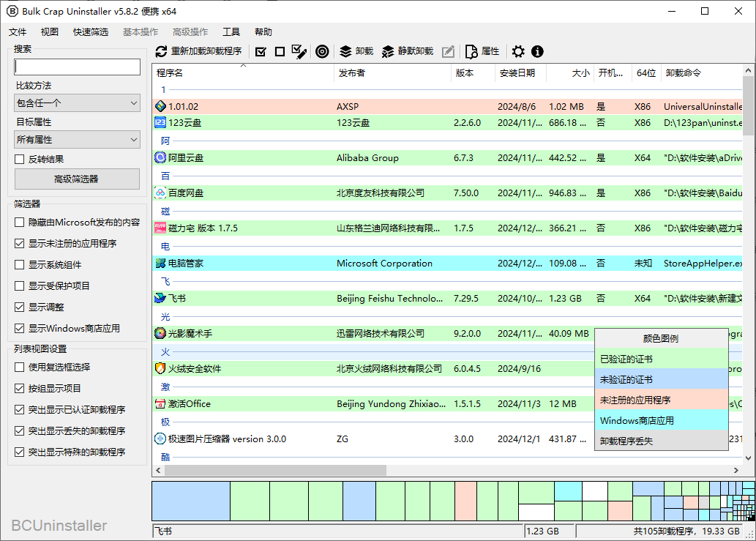Image resolution: width=756 pixels, height=541 pixels.
Task: Open the 目标属性 dropdown showing 所有属性
Action: pos(77,139)
